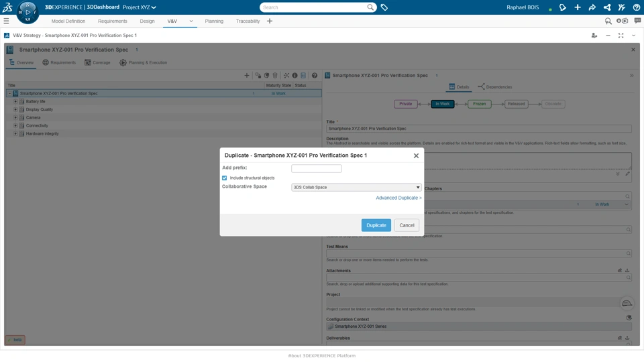Open the Help question mark in top bar
Image resolution: width=644 pixels, height=362 pixels.
[x=637, y=7]
